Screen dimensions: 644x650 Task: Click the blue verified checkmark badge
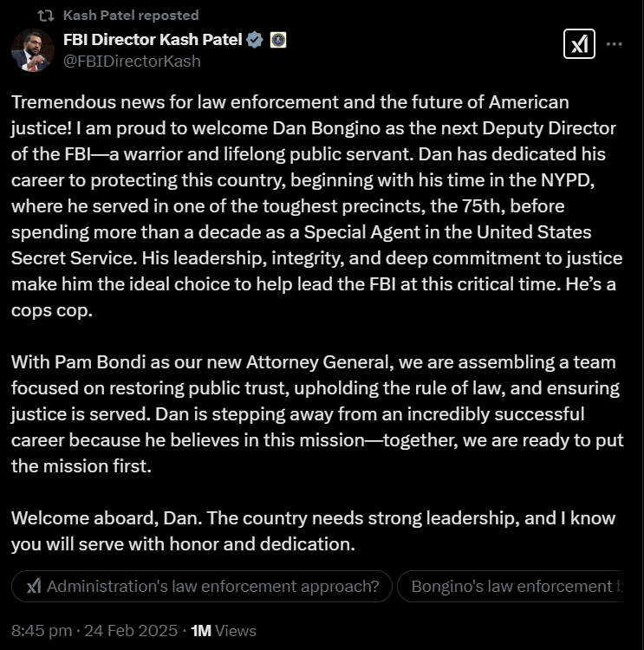pyautogui.click(x=254, y=40)
